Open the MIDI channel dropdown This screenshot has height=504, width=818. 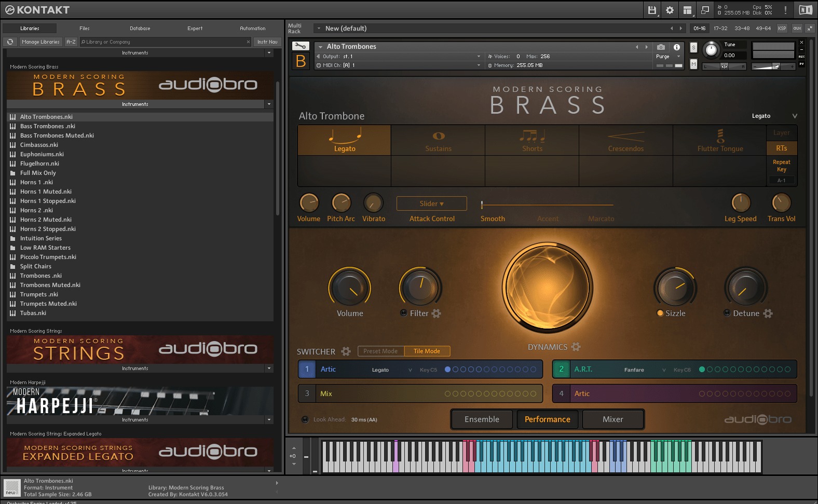point(478,65)
